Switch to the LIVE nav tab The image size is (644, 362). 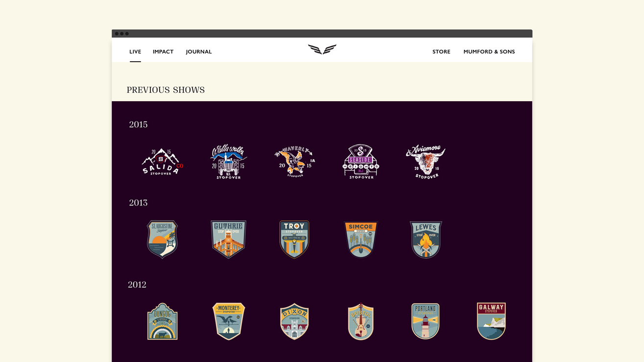(x=135, y=51)
